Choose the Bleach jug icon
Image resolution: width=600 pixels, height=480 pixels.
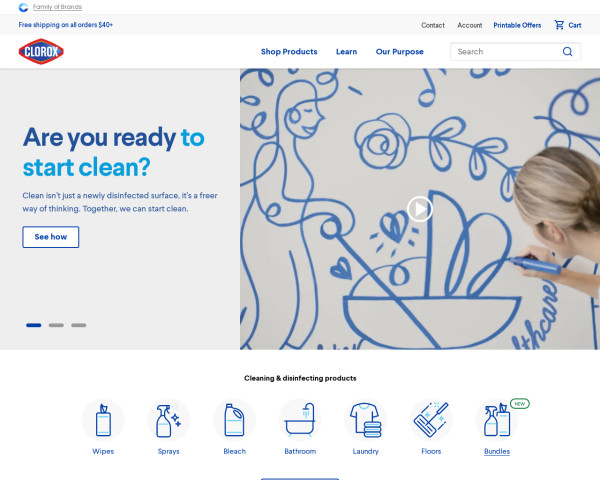[x=234, y=420]
